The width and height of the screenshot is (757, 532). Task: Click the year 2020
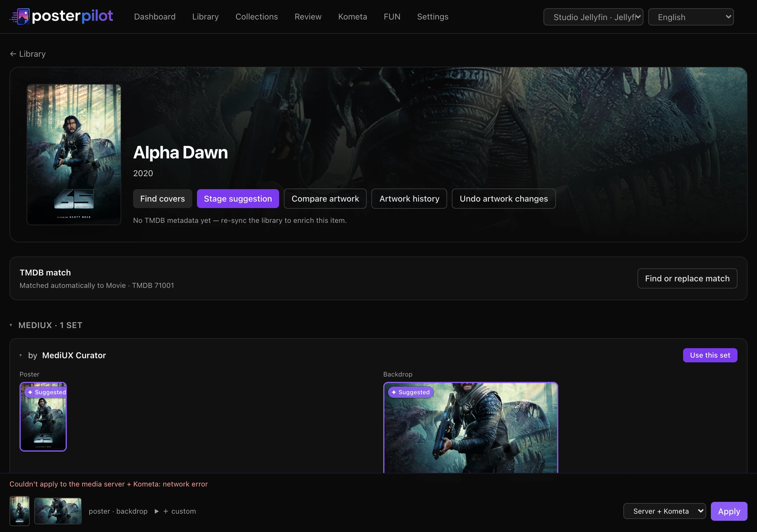click(x=143, y=173)
